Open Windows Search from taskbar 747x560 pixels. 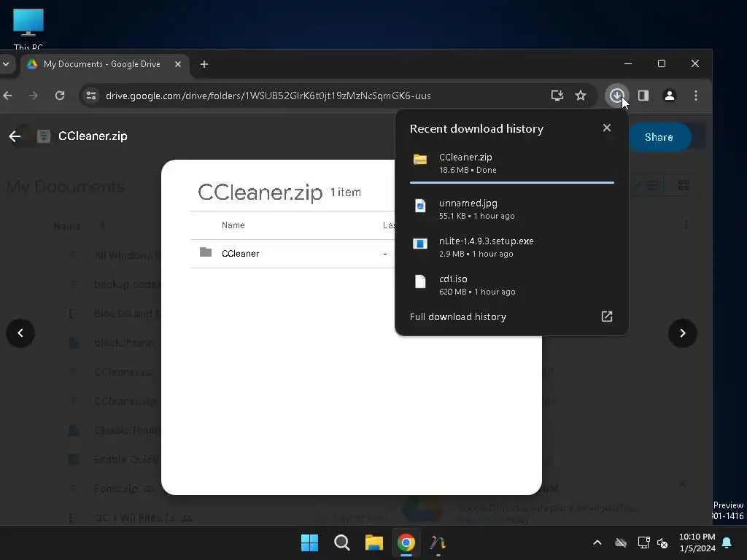pos(341,542)
